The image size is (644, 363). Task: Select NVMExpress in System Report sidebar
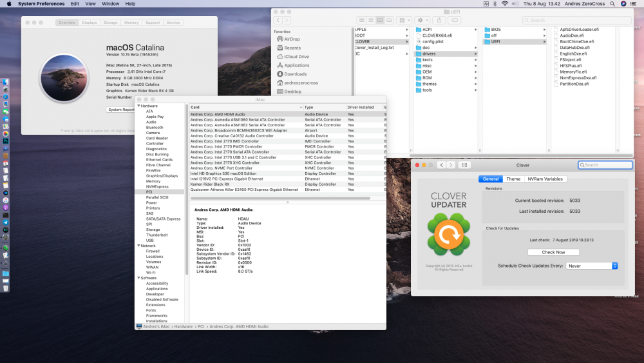(157, 186)
